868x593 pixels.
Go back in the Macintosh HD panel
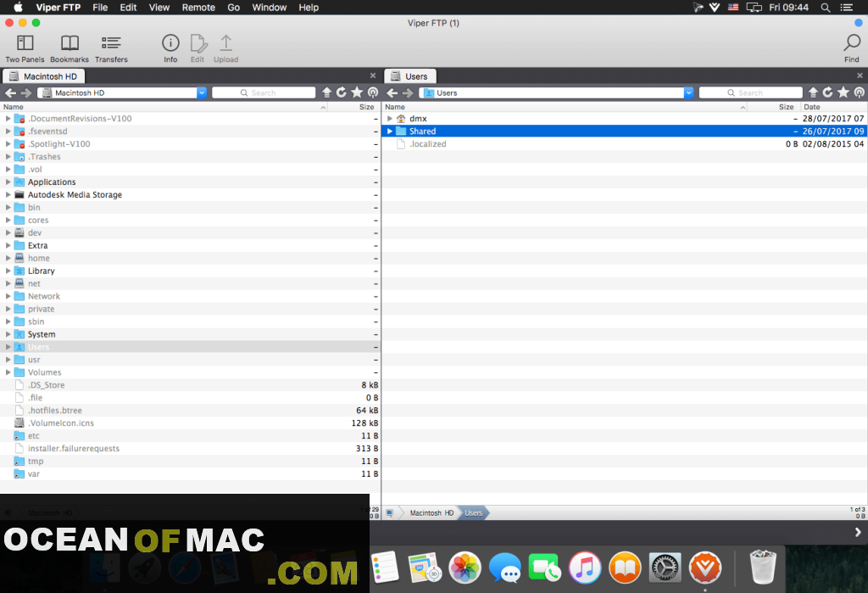tap(10, 92)
